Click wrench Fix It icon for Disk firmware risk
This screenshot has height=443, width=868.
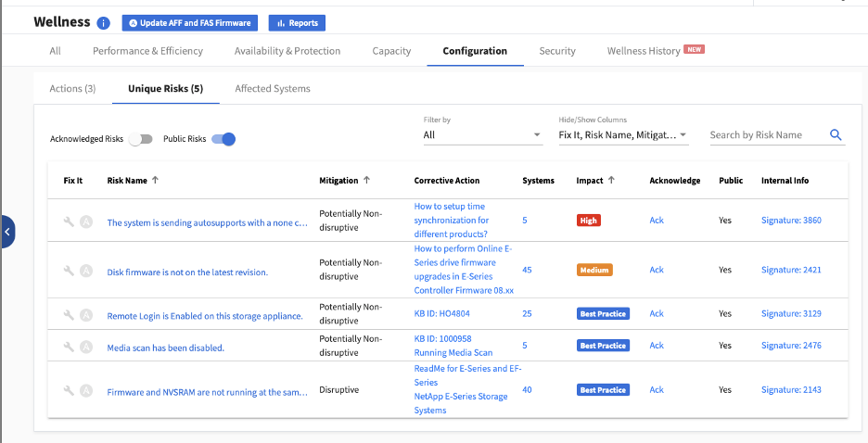pos(69,271)
